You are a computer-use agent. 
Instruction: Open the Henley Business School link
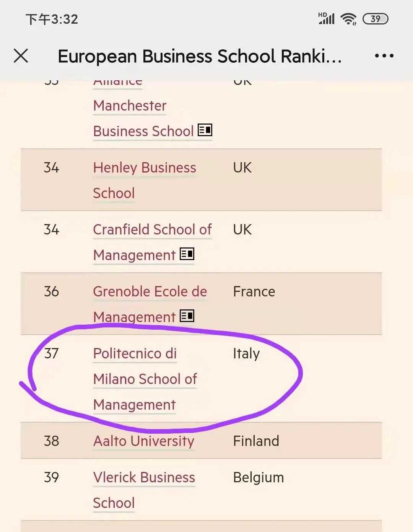[144, 168]
